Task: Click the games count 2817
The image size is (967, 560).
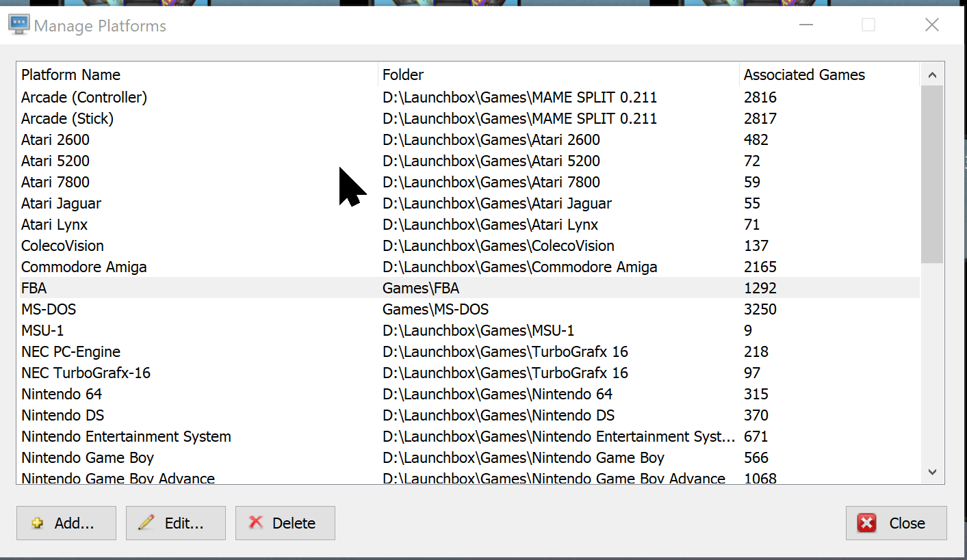Action: coord(760,118)
